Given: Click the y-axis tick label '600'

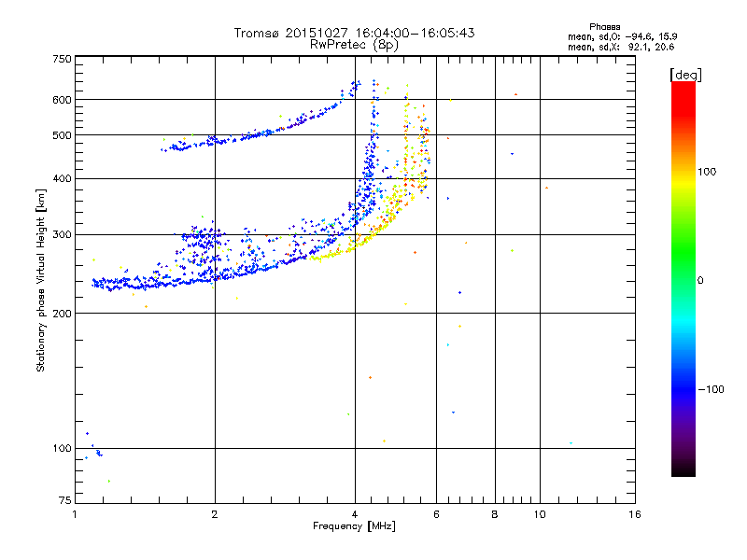Looking at the screenshot, I should 62,100.
